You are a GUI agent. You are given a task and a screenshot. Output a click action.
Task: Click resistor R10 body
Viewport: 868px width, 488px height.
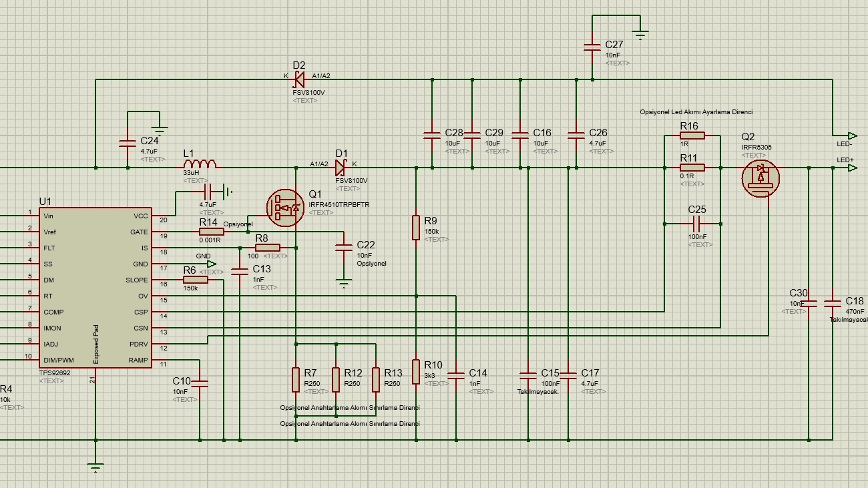pyautogui.click(x=416, y=372)
